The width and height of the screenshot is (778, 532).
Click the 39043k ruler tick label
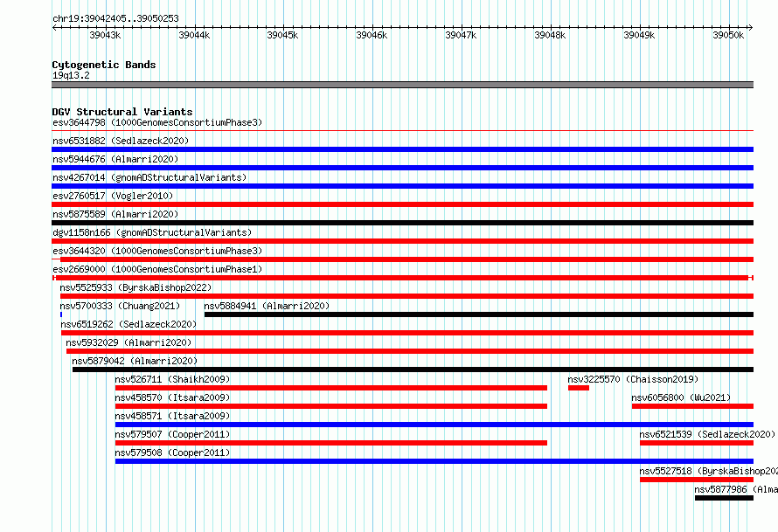pyautogui.click(x=105, y=35)
